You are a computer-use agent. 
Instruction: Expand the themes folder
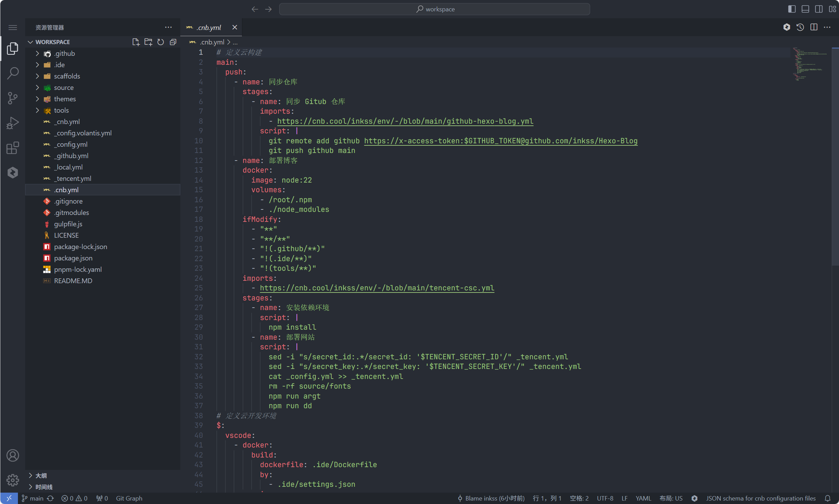pos(64,99)
